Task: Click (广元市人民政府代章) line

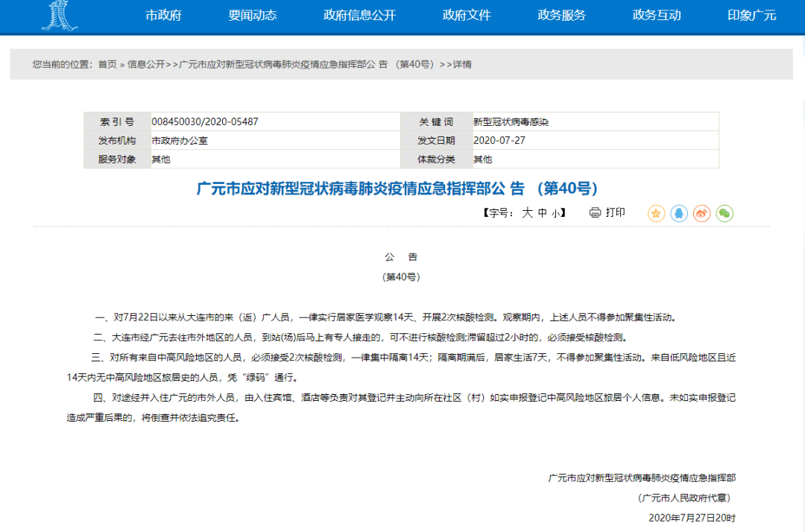Action: (x=684, y=498)
